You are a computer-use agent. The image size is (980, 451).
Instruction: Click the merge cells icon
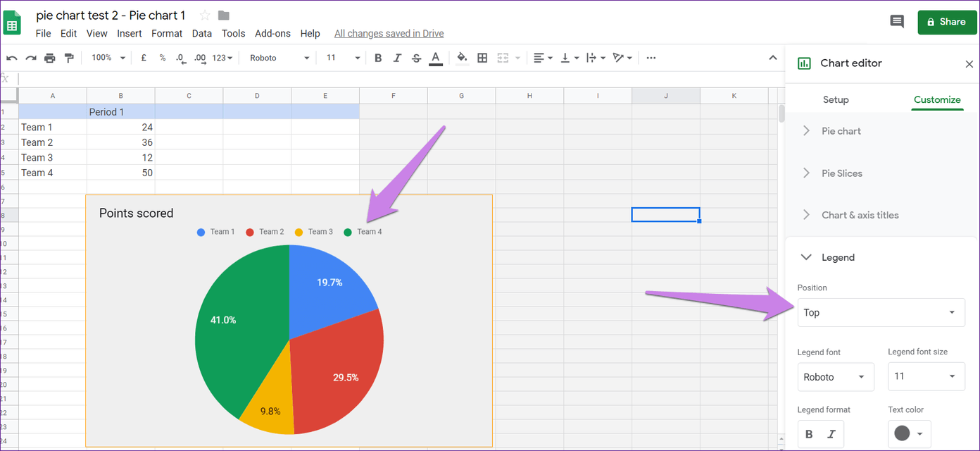(x=503, y=58)
